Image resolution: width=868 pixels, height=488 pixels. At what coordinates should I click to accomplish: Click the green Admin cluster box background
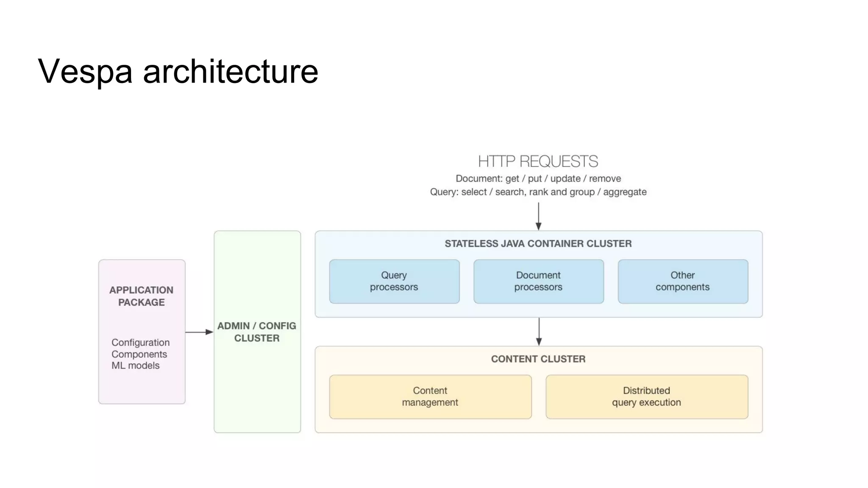[x=257, y=390]
